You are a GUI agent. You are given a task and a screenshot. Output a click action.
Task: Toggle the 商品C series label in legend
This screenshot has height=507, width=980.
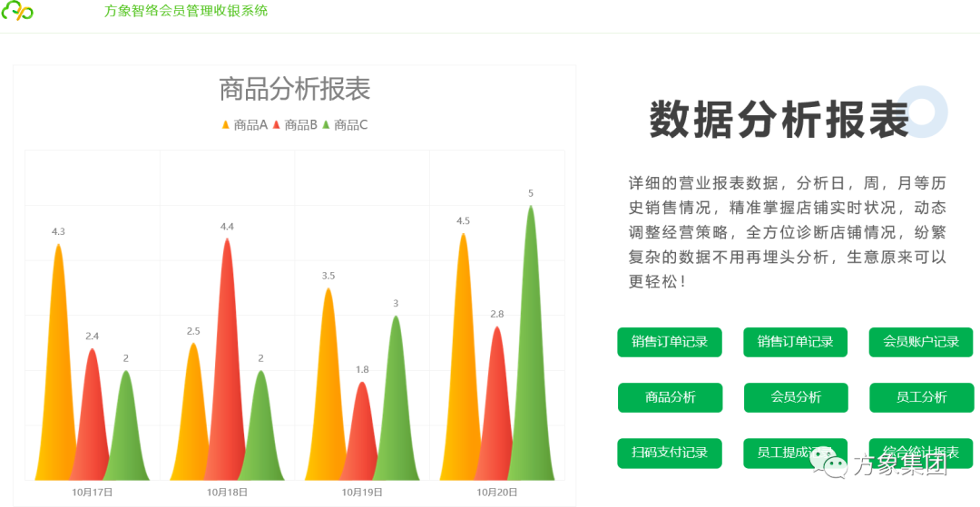[x=350, y=125]
